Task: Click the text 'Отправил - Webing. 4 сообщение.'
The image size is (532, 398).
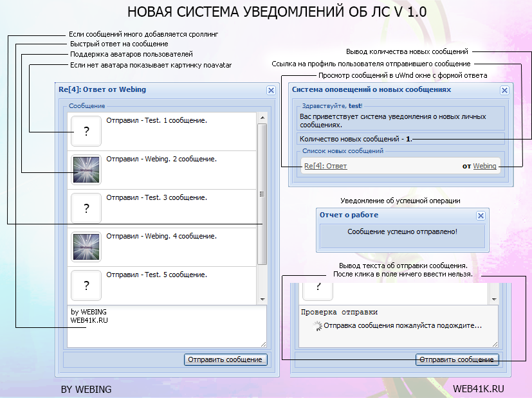Action: coord(161,236)
